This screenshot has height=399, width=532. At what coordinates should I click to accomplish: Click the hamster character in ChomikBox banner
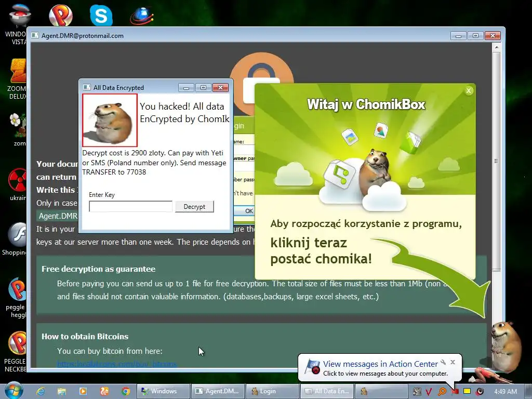click(x=375, y=171)
